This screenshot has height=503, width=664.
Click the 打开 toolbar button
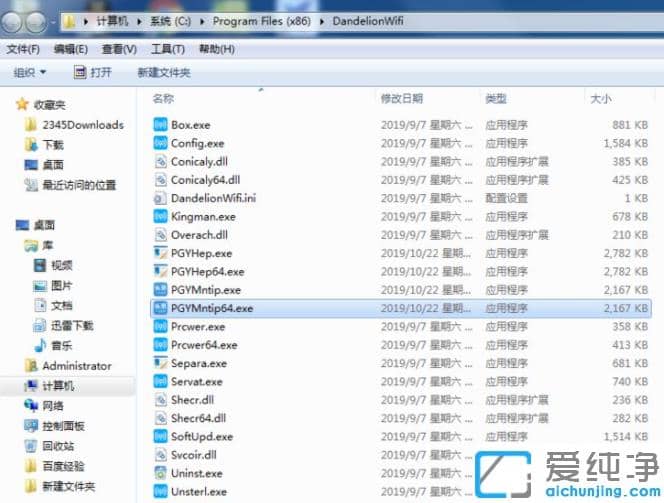tap(93, 72)
